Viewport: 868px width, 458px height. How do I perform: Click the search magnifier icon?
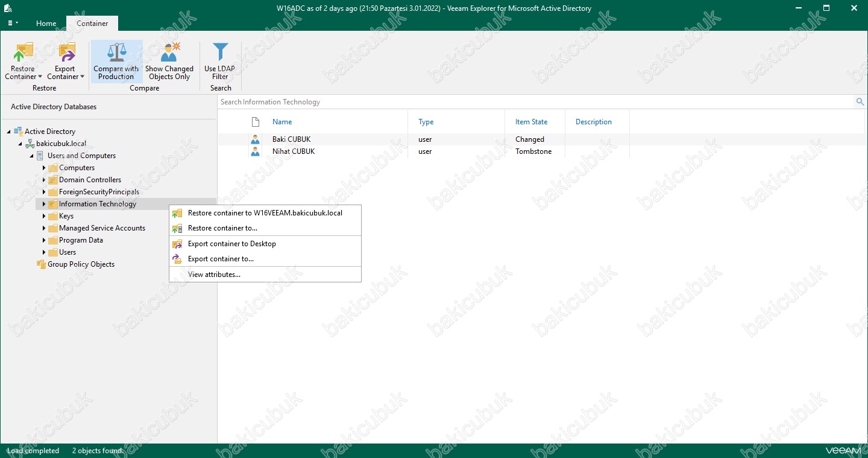(860, 102)
